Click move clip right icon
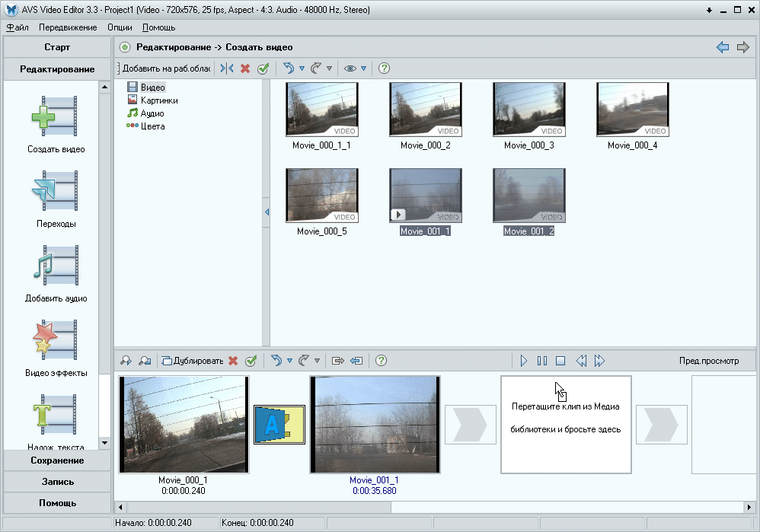Image resolution: width=760 pixels, height=532 pixels. click(x=338, y=361)
